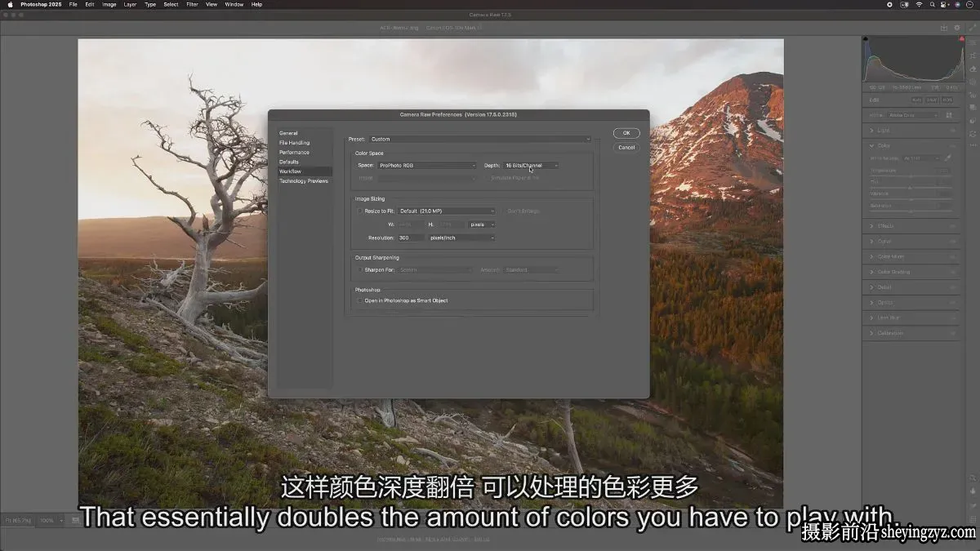Viewport: 980px width, 551px height.
Task: Click Cancel in Camera Raw Preferences
Action: click(x=626, y=148)
